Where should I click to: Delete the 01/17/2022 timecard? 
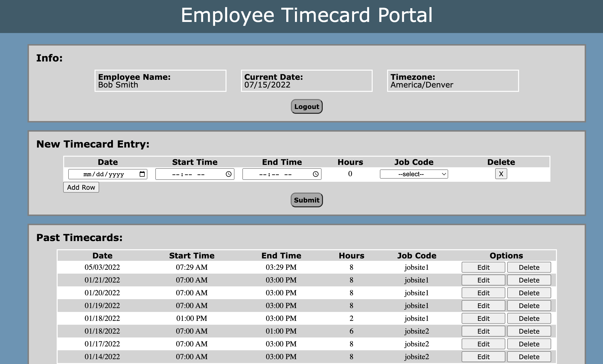point(529,344)
